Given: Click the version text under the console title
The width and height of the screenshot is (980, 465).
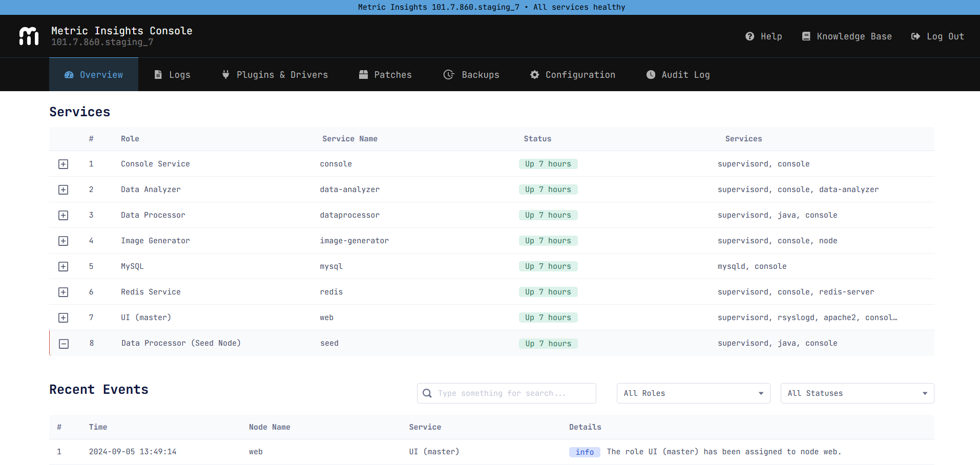Looking at the screenshot, I should tap(102, 42).
